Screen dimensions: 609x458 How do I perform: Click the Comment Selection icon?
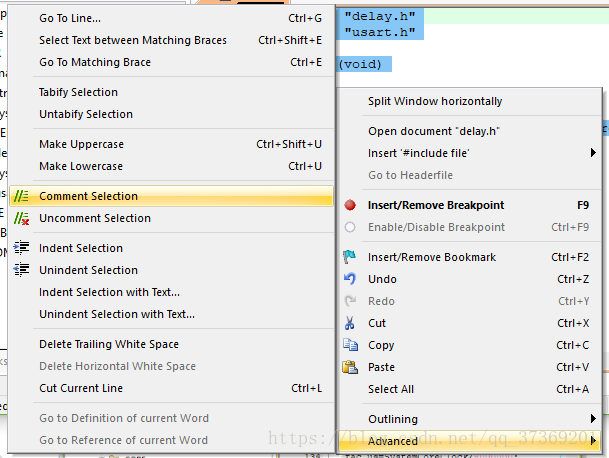click(x=21, y=196)
